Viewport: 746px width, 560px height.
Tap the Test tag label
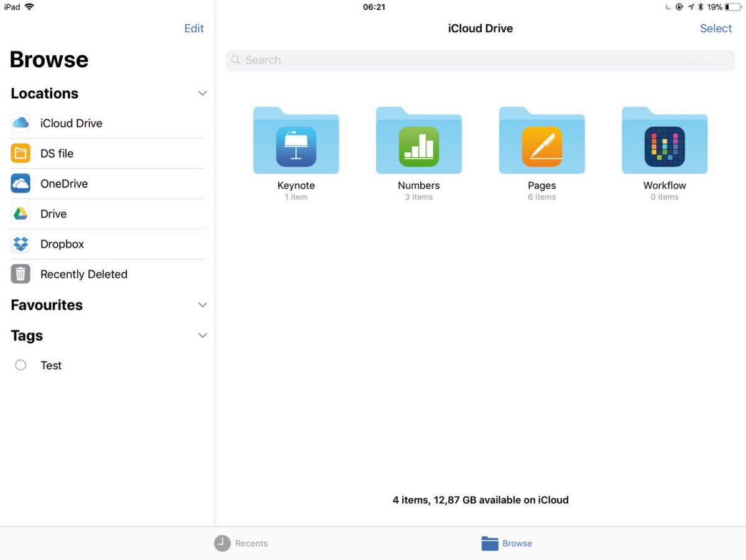point(51,365)
